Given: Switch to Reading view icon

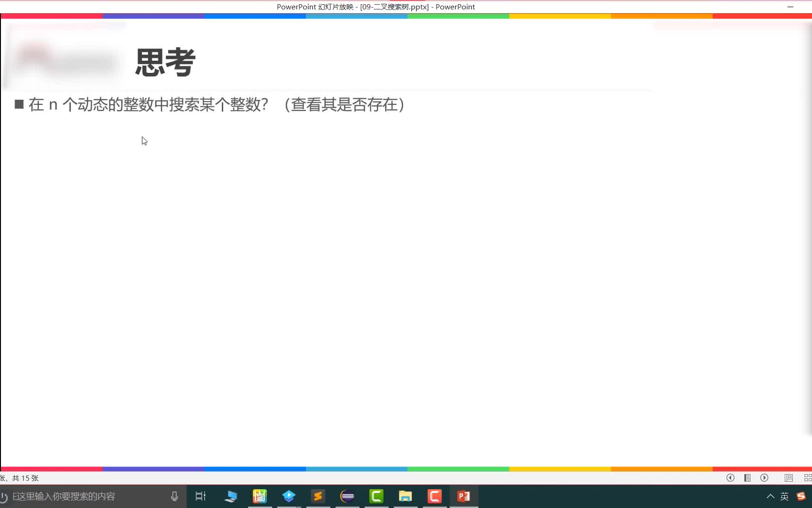Looking at the screenshot, I should (789, 478).
